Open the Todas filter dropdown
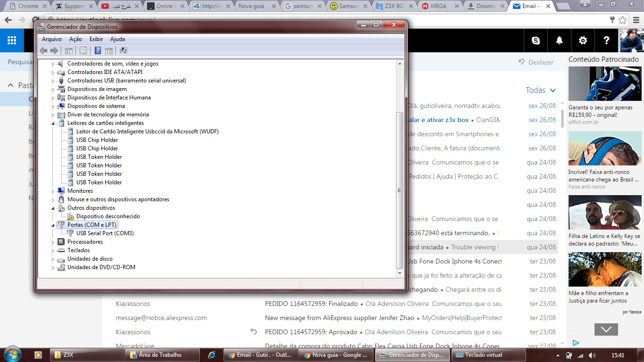This screenshot has height=362, width=644. point(541,90)
